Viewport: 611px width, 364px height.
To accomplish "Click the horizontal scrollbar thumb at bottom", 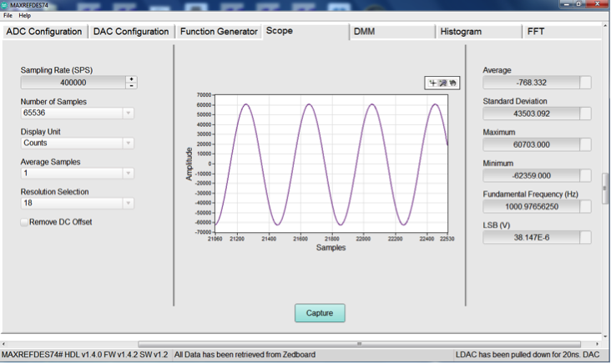I will 359,344.
